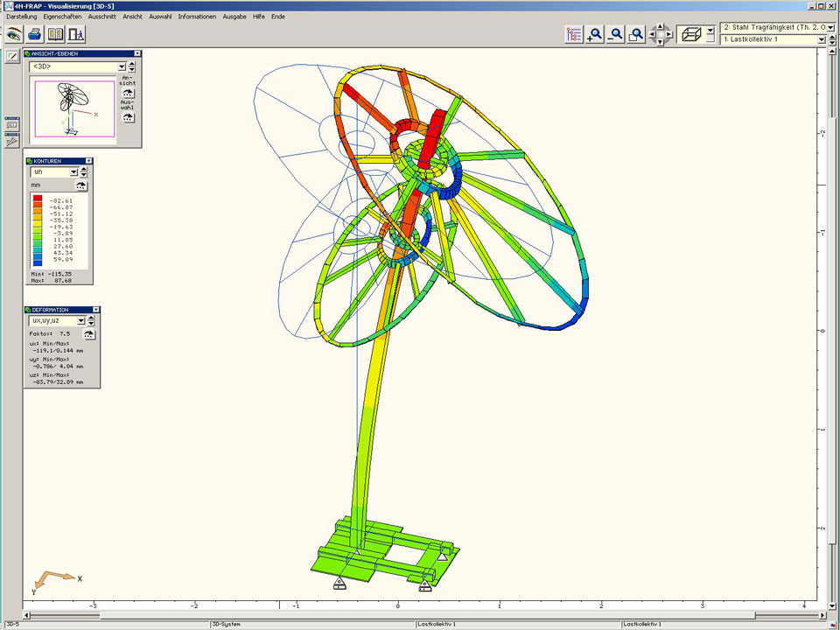The height and width of the screenshot is (630, 840).
Task: Click the zoom window magnifier icon
Action: pos(637,34)
